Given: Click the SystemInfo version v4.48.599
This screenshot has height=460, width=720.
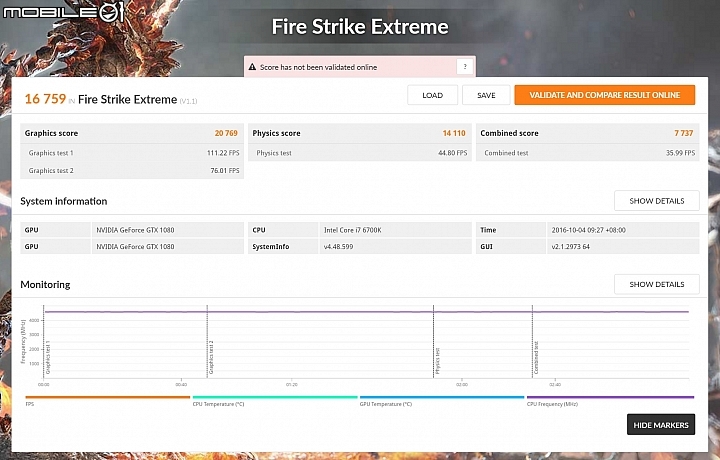Looking at the screenshot, I should (x=338, y=247).
